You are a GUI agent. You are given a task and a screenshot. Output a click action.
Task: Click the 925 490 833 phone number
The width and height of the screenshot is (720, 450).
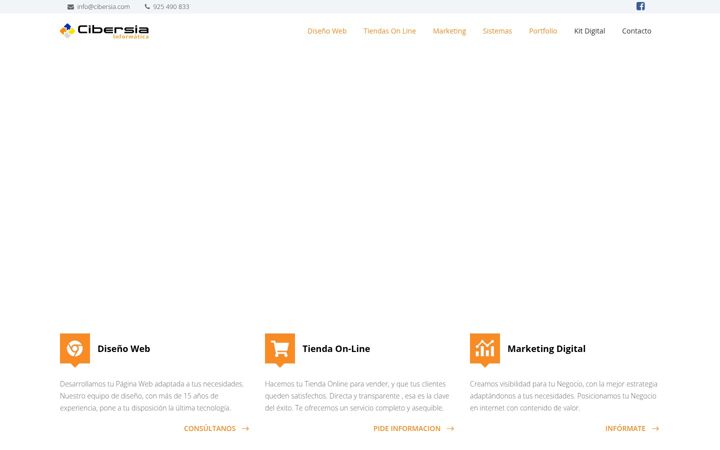click(x=171, y=7)
